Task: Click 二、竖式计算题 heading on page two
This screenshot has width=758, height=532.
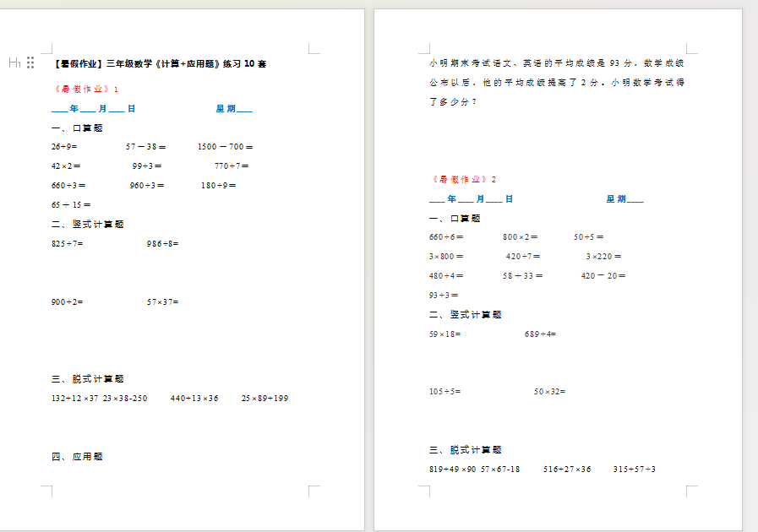Action: coord(466,315)
